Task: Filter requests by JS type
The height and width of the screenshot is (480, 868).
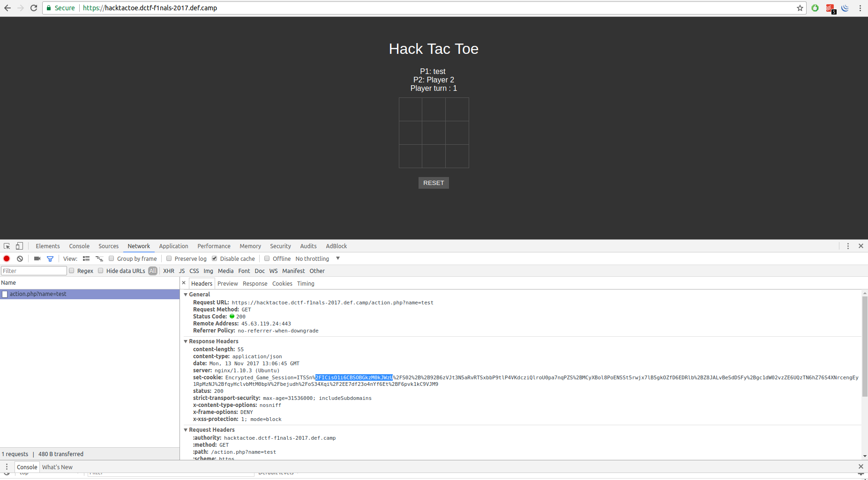Action: (182, 271)
